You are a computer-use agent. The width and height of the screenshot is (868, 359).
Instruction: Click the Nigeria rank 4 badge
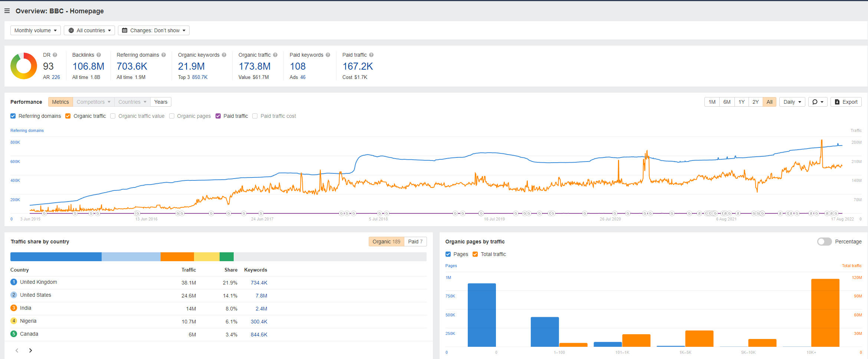14,321
